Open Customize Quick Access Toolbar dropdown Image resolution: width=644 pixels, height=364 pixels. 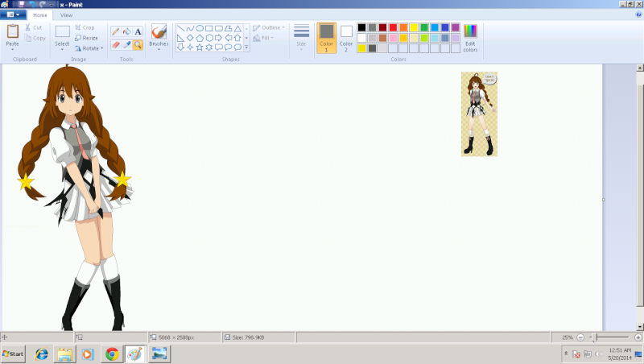pos(52,5)
